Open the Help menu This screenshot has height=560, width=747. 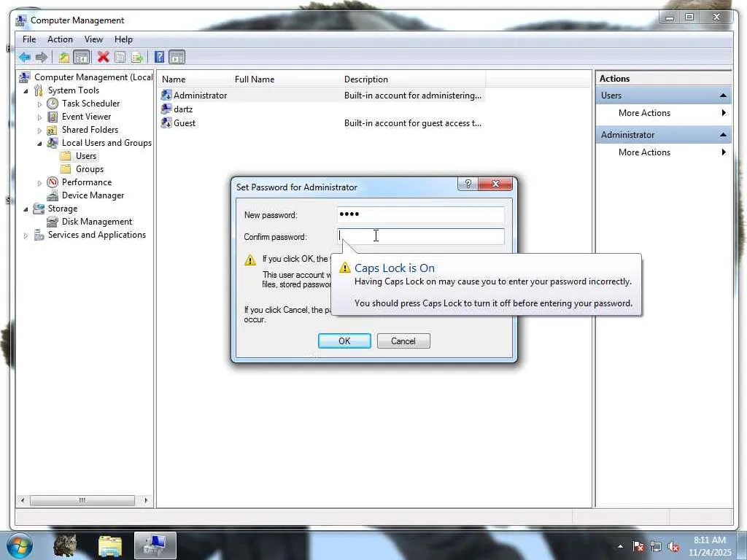pyautogui.click(x=123, y=39)
